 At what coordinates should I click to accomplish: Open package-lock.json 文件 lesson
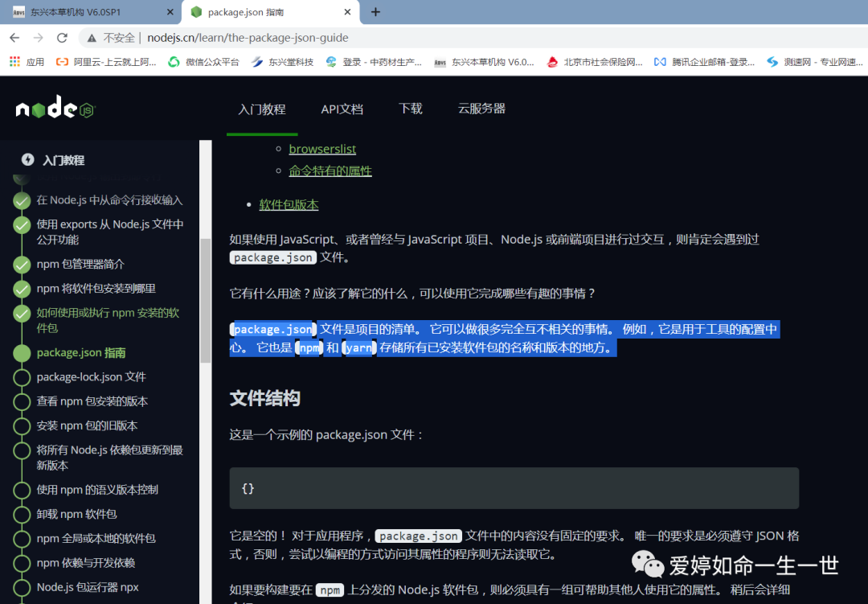(x=92, y=377)
